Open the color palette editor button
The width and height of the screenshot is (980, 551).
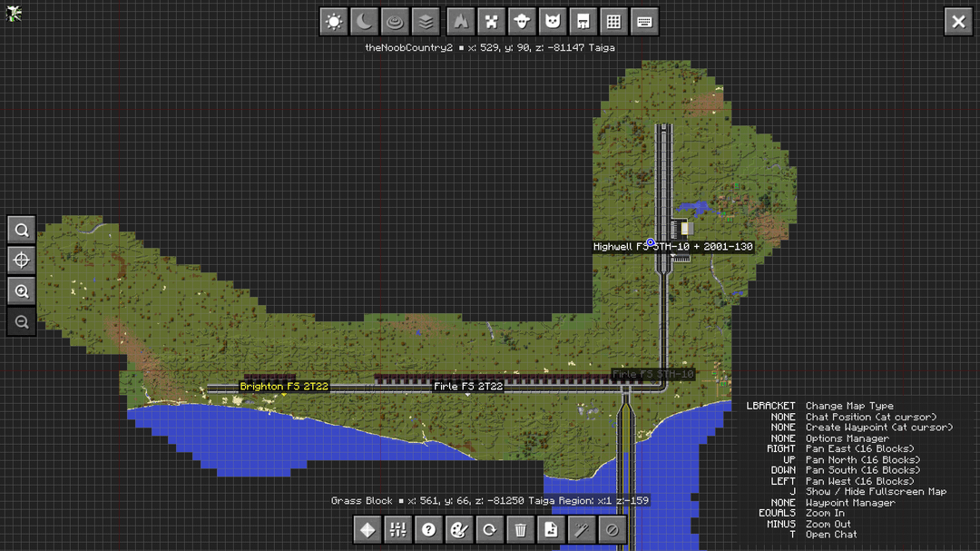(459, 530)
